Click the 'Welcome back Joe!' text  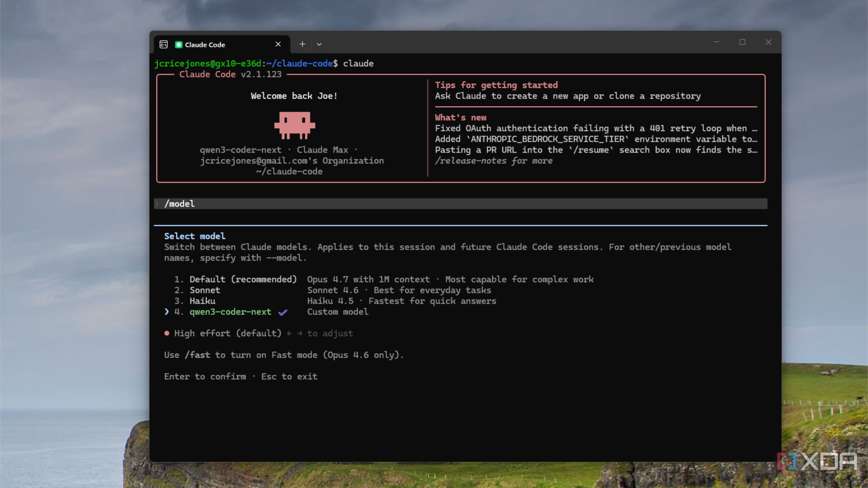click(x=294, y=96)
